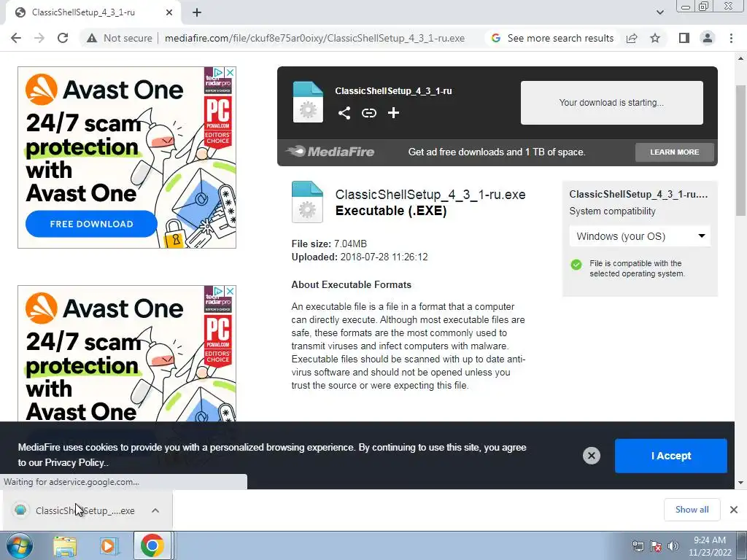Click the 'About Executable Formats' heading

click(x=351, y=285)
